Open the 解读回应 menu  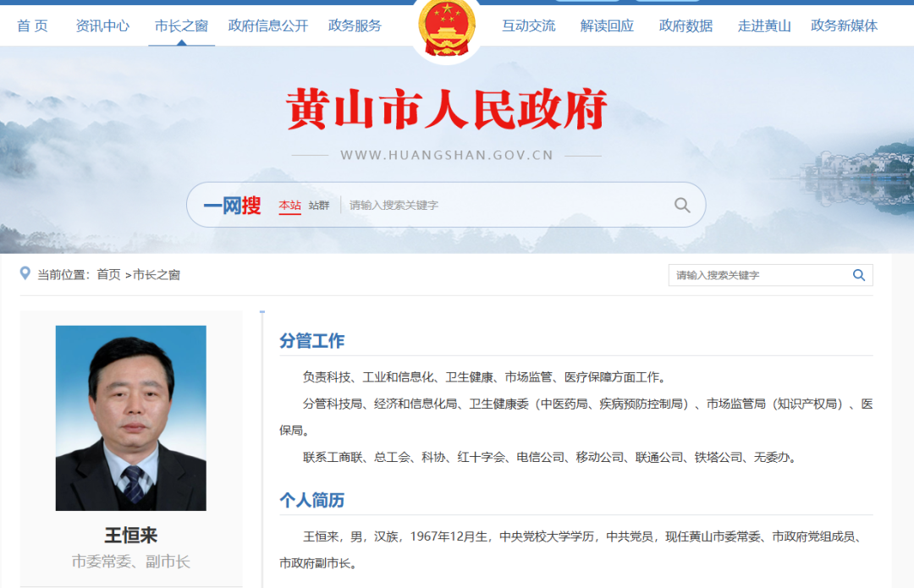coord(607,25)
